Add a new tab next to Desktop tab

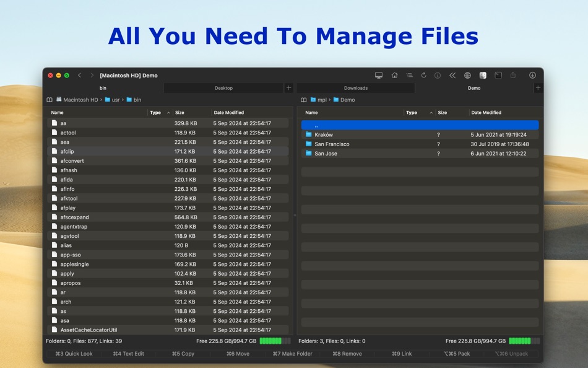[x=289, y=88]
